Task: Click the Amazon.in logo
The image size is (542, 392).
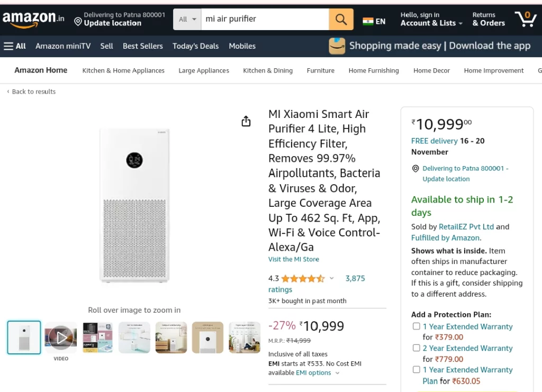Action: (x=33, y=19)
